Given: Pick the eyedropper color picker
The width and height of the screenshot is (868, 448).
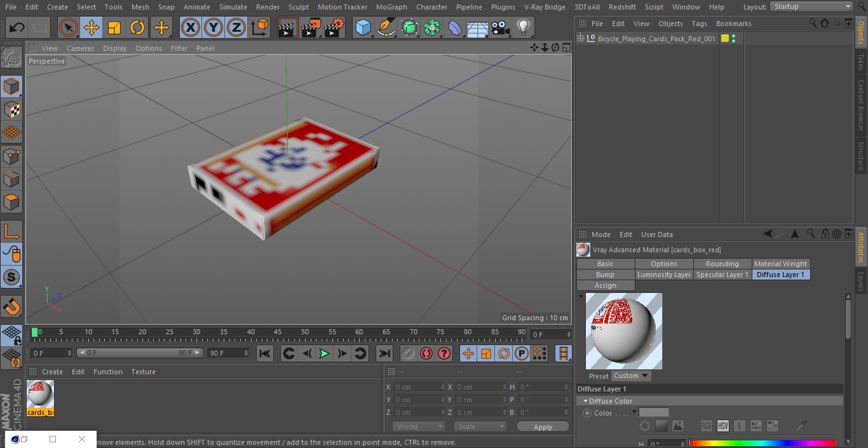Looking at the screenshot, I should (802, 425).
